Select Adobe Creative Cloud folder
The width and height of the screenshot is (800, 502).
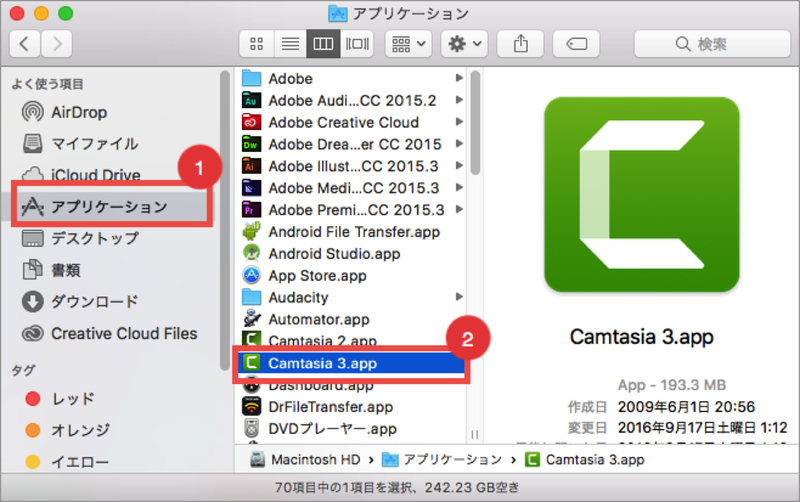(x=352, y=122)
